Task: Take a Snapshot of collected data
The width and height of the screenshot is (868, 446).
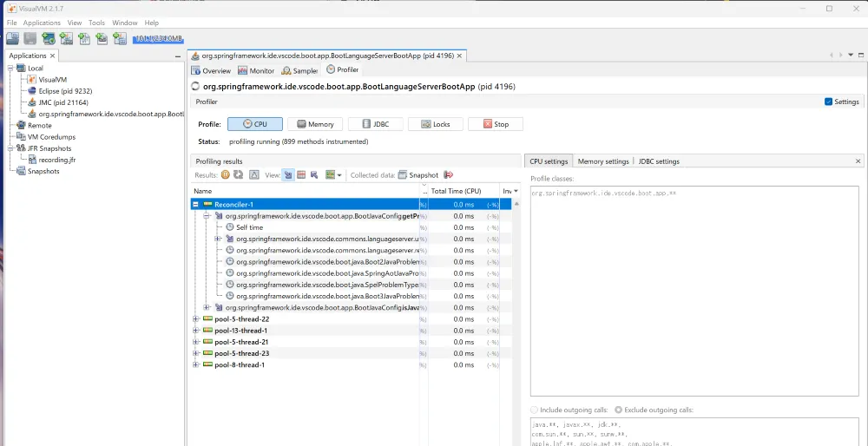Action: pos(418,175)
